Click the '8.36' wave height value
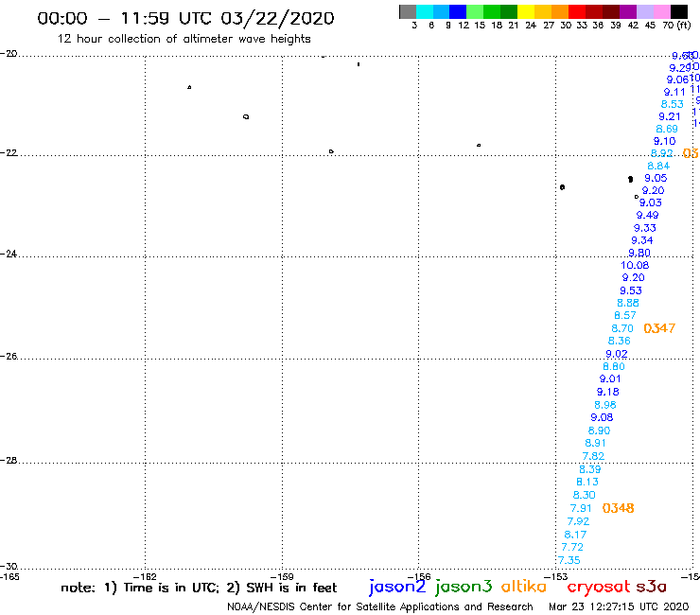 click(620, 342)
